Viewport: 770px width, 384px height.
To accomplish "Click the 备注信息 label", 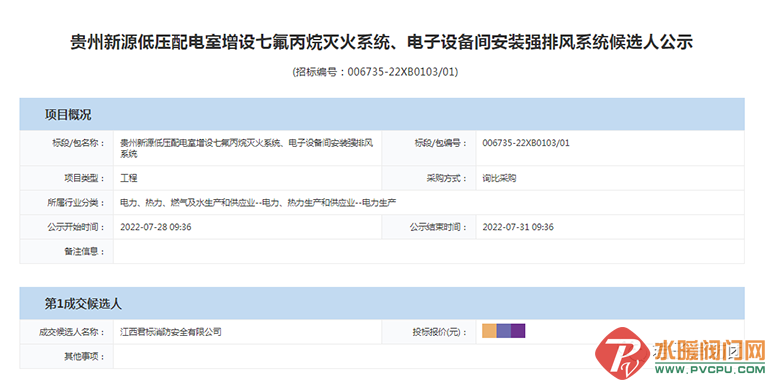I will click(x=85, y=251).
